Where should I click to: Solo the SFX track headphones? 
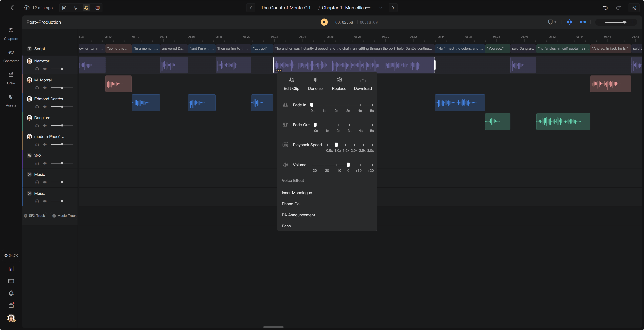coord(37,163)
